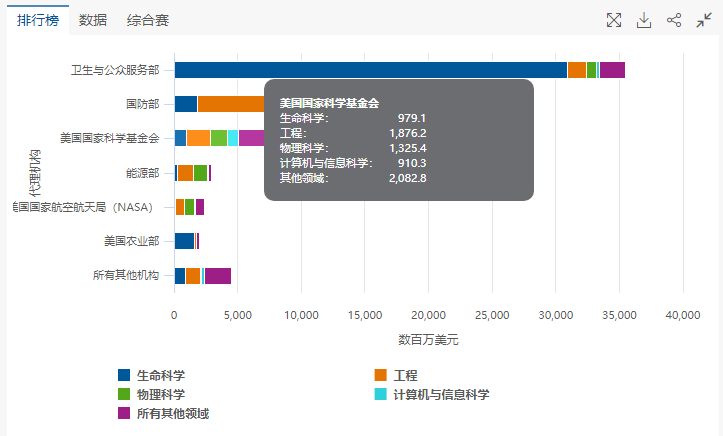
Task: Select the 能源部 axis label
Action: (142, 173)
